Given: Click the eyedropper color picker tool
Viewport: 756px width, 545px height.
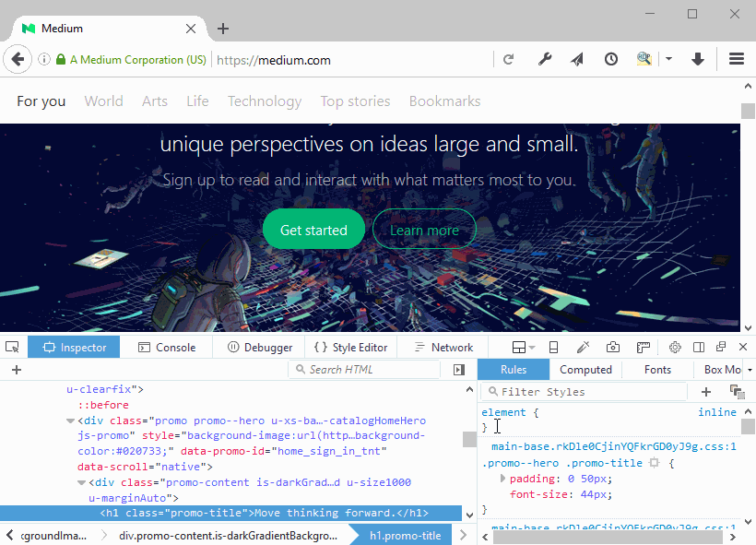Looking at the screenshot, I should [x=583, y=347].
